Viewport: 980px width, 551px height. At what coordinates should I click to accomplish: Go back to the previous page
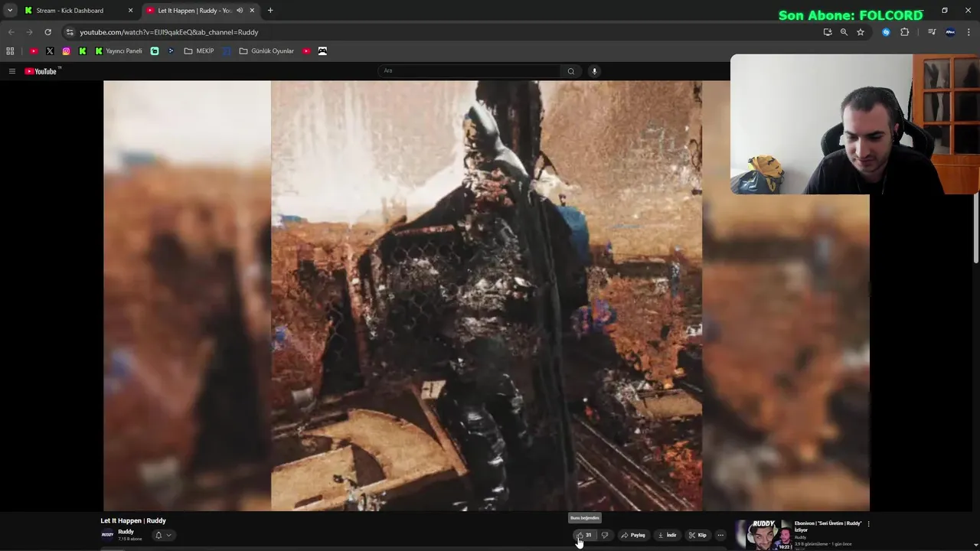click(x=11, y=32)
